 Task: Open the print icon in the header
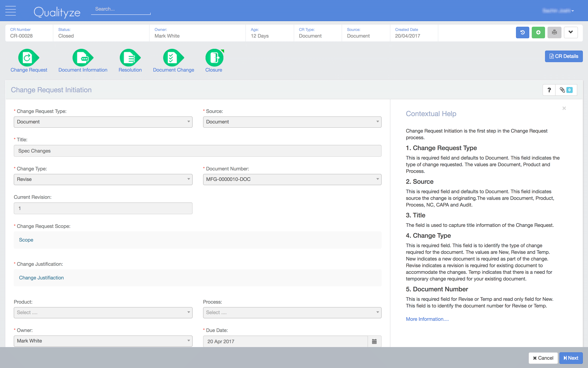click(554, 32)
